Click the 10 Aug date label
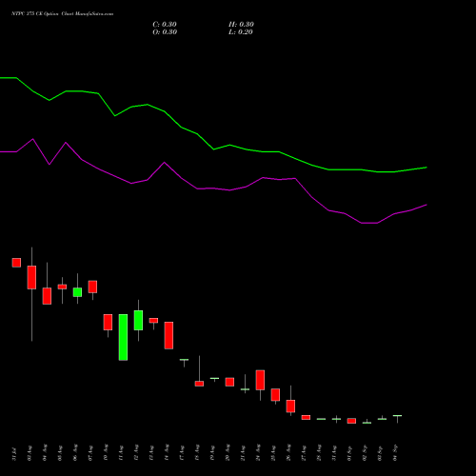 106,453
